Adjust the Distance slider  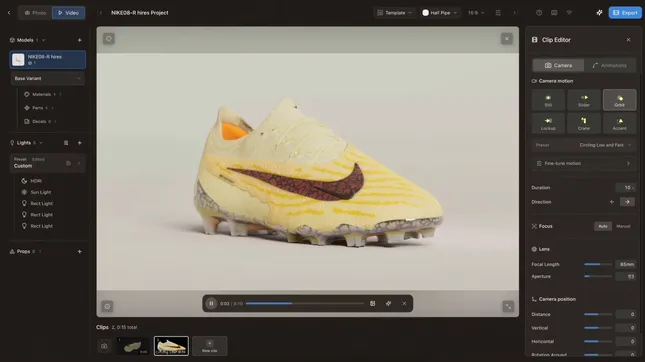tap(598, 314)
